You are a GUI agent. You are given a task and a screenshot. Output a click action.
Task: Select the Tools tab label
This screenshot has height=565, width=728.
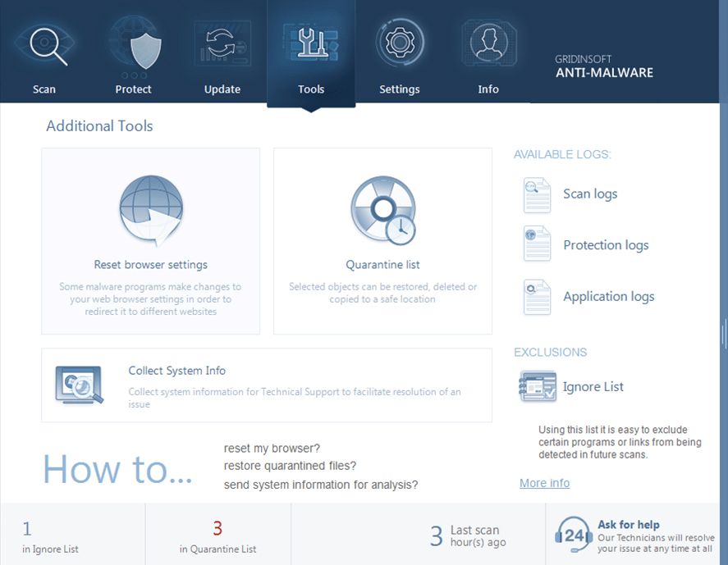(311, 89)
